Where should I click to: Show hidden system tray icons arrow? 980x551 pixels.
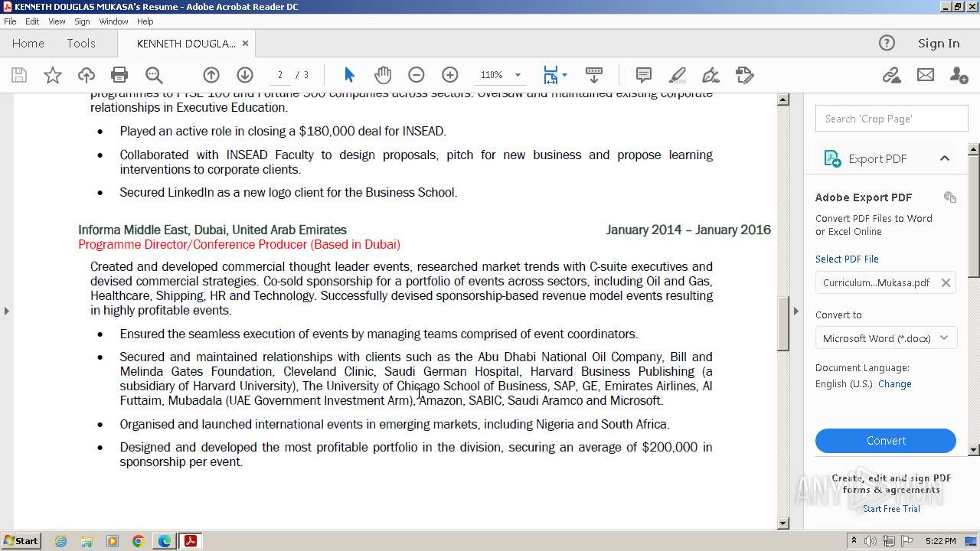coord(854,541)
